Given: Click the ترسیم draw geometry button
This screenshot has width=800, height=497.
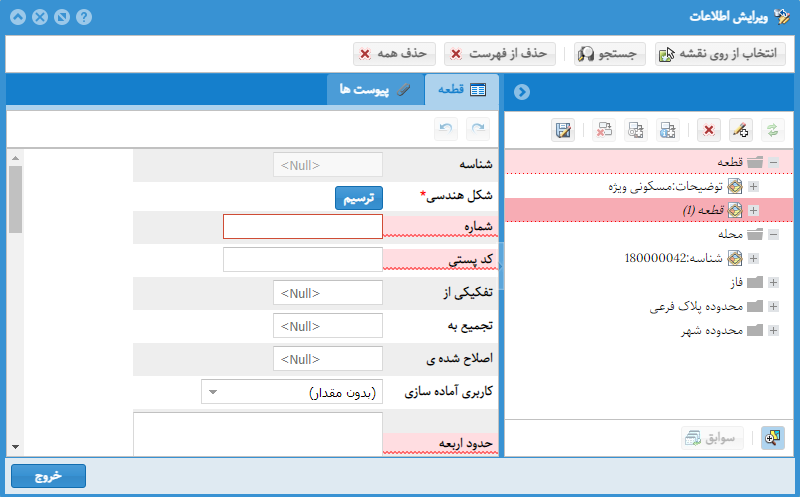Looking at the screenshot, I should pyautogui.click(x=359, y=198).
